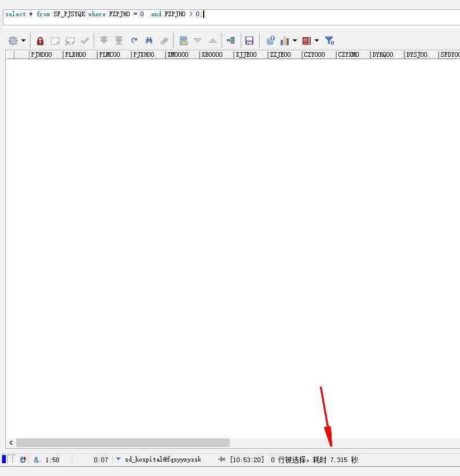Click the linked query tree icon
The height and width of the screenshot is (476, 460).
pos(231,40)
